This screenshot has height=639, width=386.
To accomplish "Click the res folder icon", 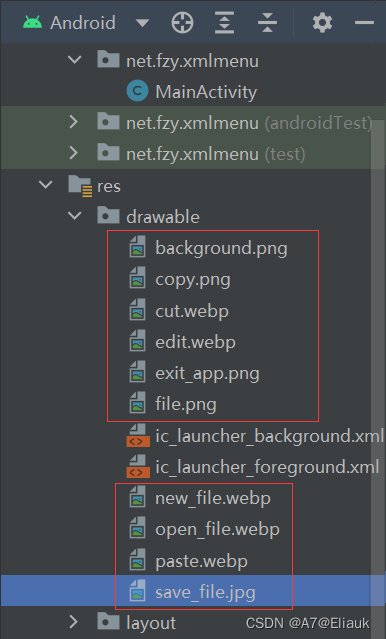I will point(80,186).
